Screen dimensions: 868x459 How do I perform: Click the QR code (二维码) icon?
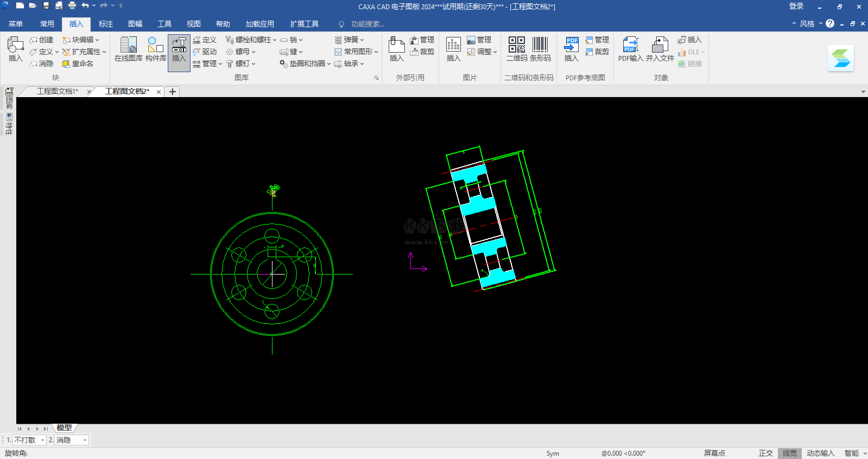click(516, 49)
